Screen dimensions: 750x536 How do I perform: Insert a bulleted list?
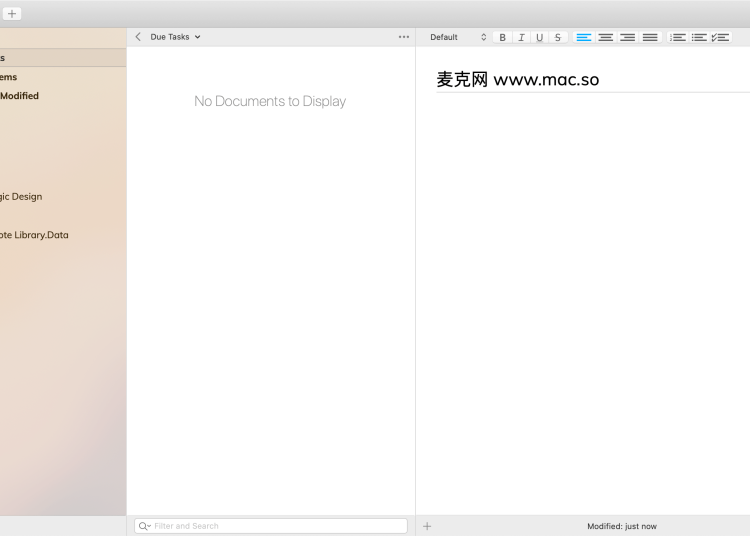coord(699,37)
